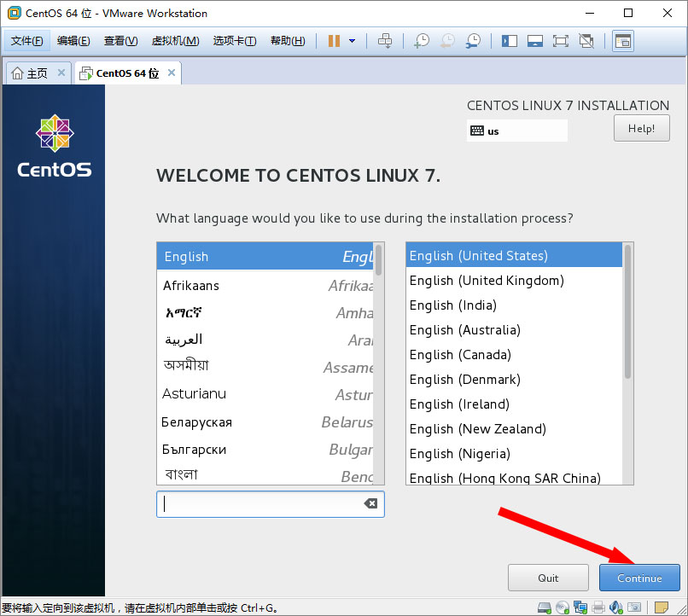Click the CD/DVD drive status icon
Viewport: 688px width, 616px height.
coord(563,607)
